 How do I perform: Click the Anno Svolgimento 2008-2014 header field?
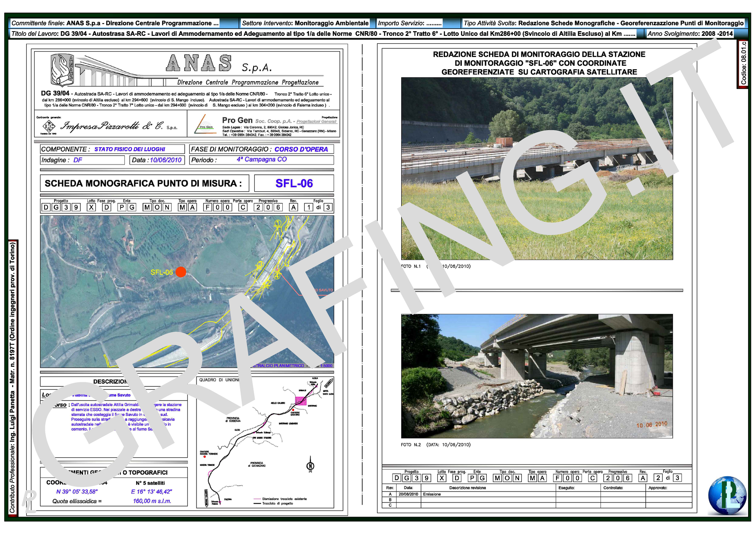690,34
